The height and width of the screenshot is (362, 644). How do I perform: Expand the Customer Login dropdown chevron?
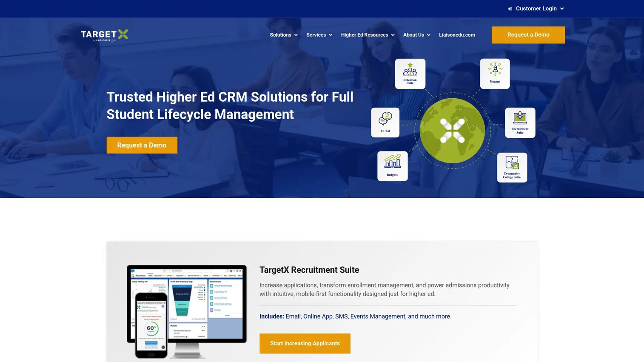tap(562, 9)
